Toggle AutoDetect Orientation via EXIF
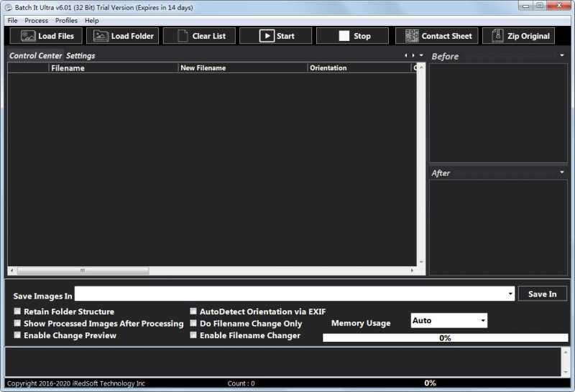575x392 pixels. click(193, 312)
